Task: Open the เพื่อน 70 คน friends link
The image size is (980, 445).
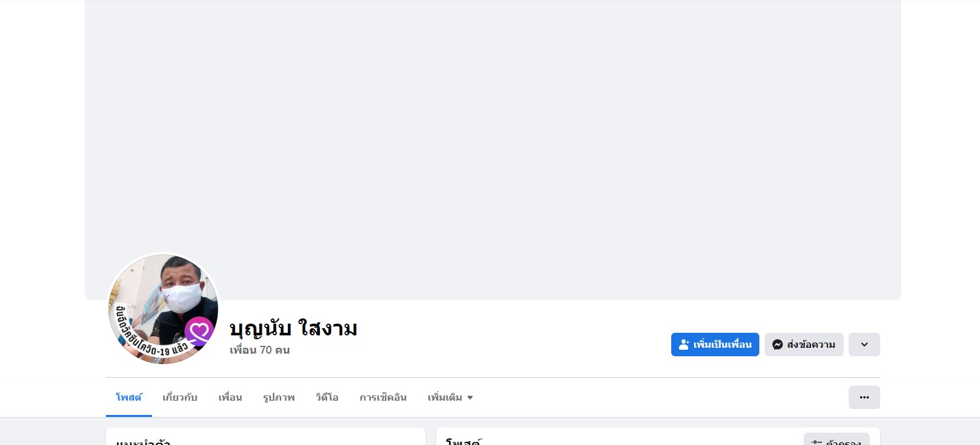Action: (260, 350)
